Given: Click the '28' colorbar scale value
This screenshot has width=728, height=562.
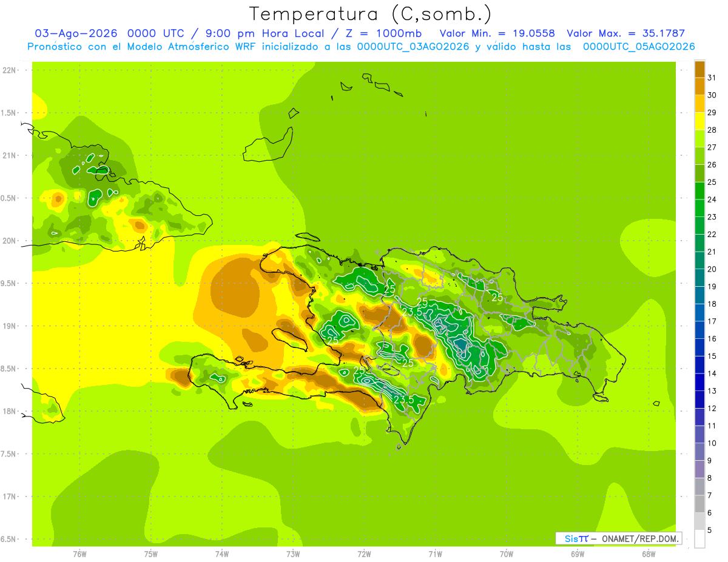Looking at the screenshot, I should click(x=712, y=130).
